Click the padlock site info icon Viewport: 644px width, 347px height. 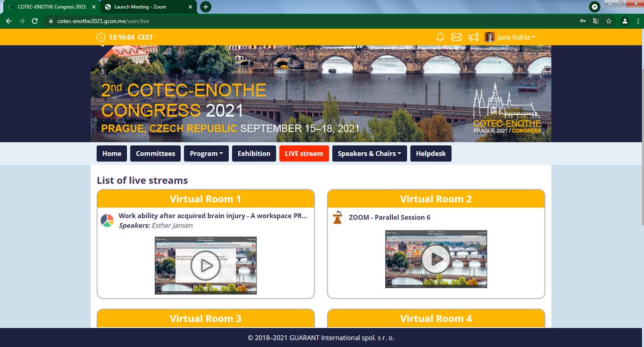pyautogui.click(x=50, y=21)
